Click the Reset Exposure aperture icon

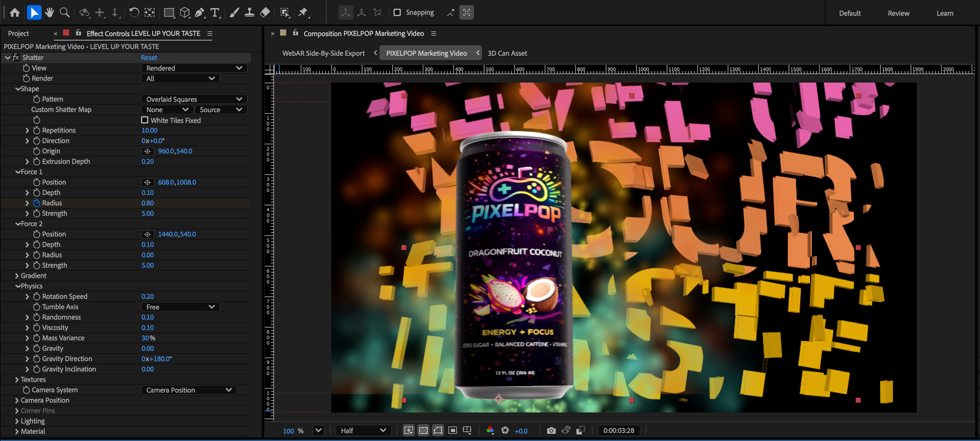[505, 431]
